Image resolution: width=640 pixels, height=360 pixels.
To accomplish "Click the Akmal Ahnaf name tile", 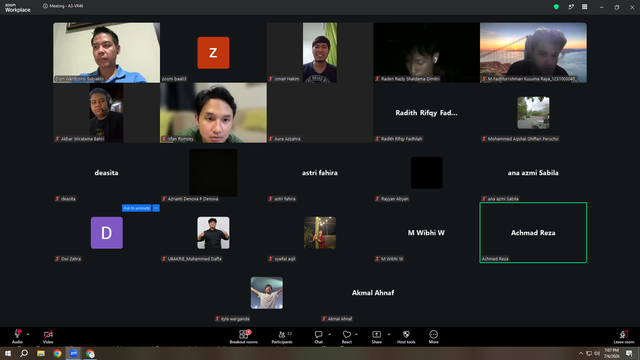I will 373,293.
